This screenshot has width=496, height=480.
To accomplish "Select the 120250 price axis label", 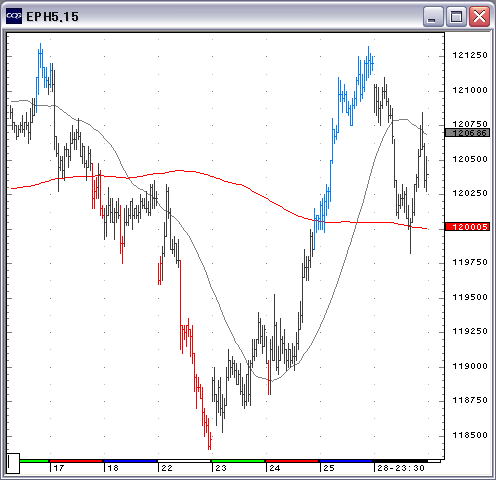I will (x=470, y=193).
